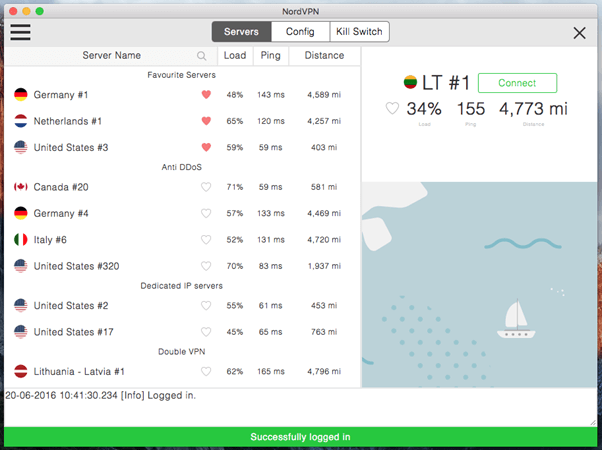
Task: Close the panel with the X icon
Action: pyautogui.click(x=579, y=33)
